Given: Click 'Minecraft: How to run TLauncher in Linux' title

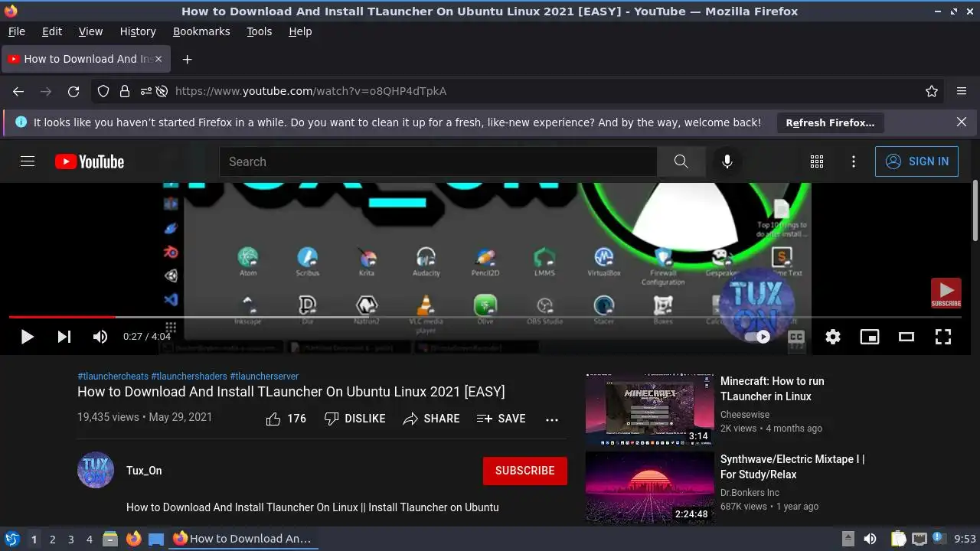Looking at the screenshot, I should pyautogui.click(x=773, y=389).
